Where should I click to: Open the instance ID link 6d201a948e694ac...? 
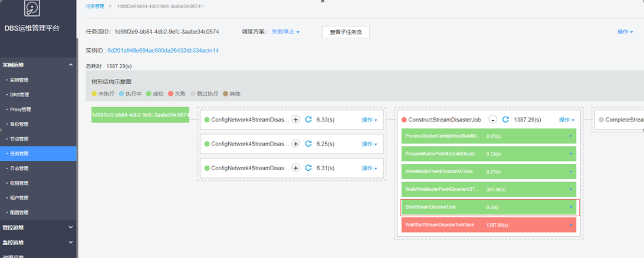163,51
